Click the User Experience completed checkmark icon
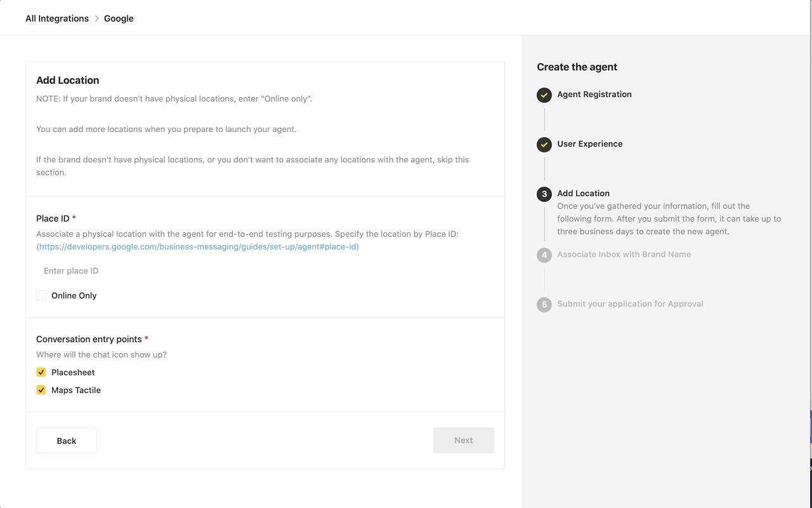The image size is (812, 508). 544,144
